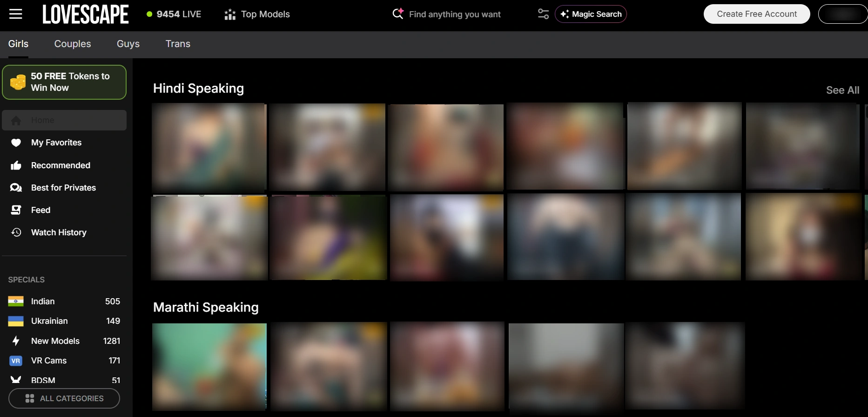
Task: Click the Indian count 505
Action: (x=113, y=301)
